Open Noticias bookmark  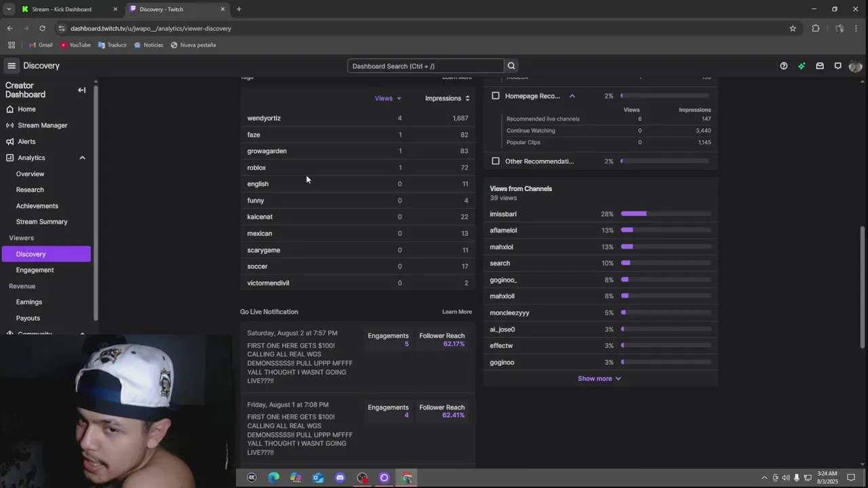click(149, 45)
